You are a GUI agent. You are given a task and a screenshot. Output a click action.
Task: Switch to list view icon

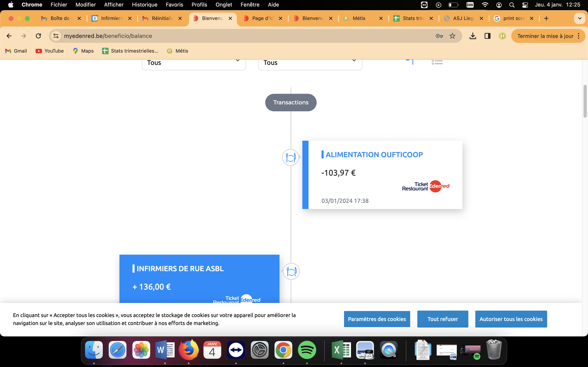[437, 62]
